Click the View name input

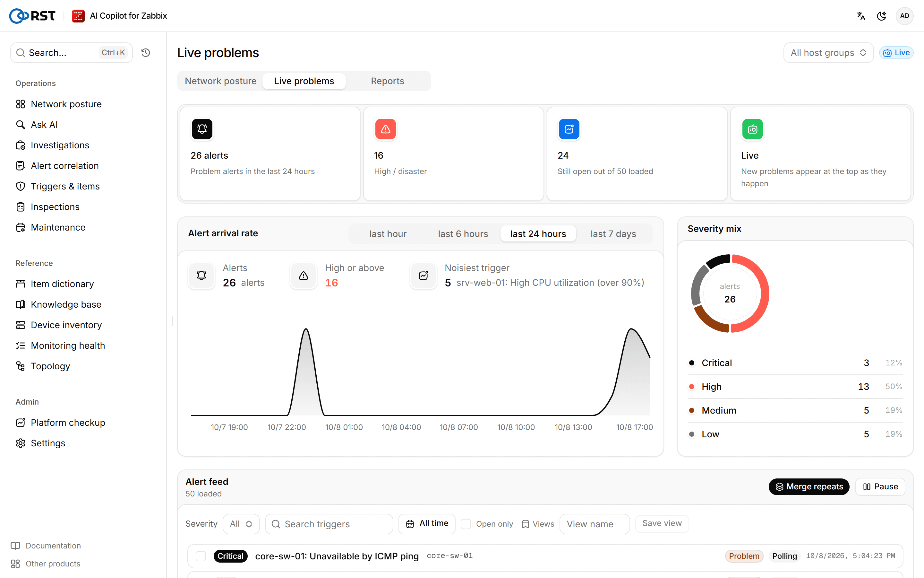[595, 524]
